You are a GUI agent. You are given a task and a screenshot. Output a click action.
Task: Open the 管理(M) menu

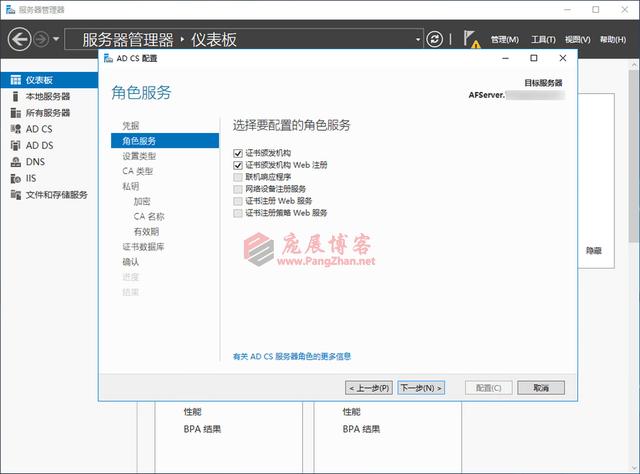coord(504,40)
